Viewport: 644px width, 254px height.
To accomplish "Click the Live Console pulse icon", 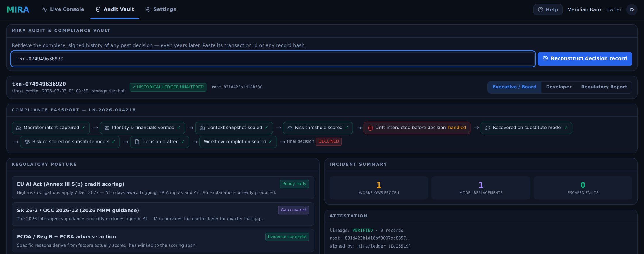I will [x=44, y=9].
